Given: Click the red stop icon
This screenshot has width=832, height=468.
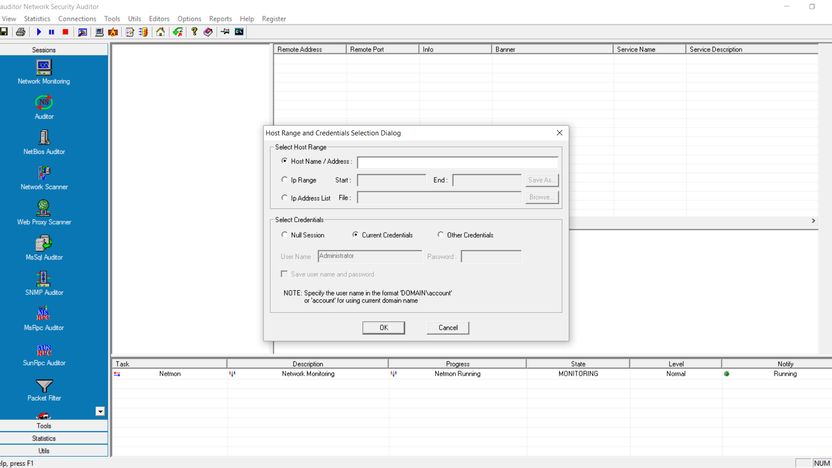Looking at the screenshot, I should pyautogui.click(x=65, y=32).
